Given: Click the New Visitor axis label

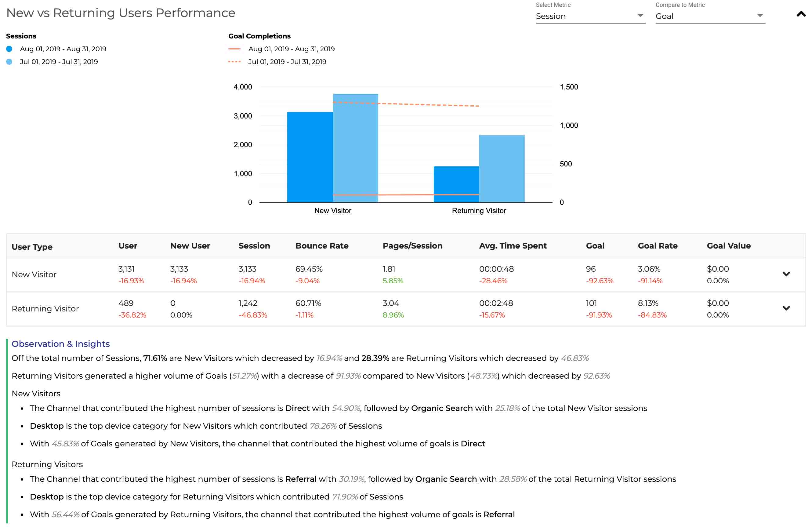Looking at the screenshot, I should click(333, 211).
